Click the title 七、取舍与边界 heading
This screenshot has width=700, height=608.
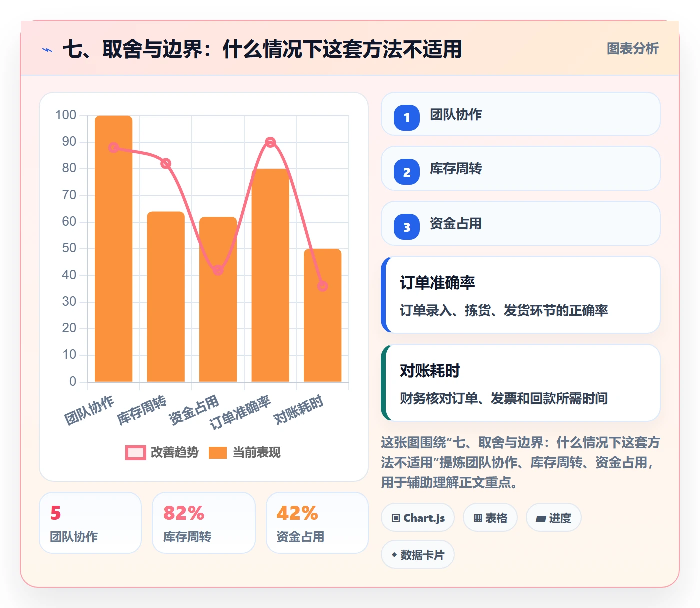(x=262, y=49)
